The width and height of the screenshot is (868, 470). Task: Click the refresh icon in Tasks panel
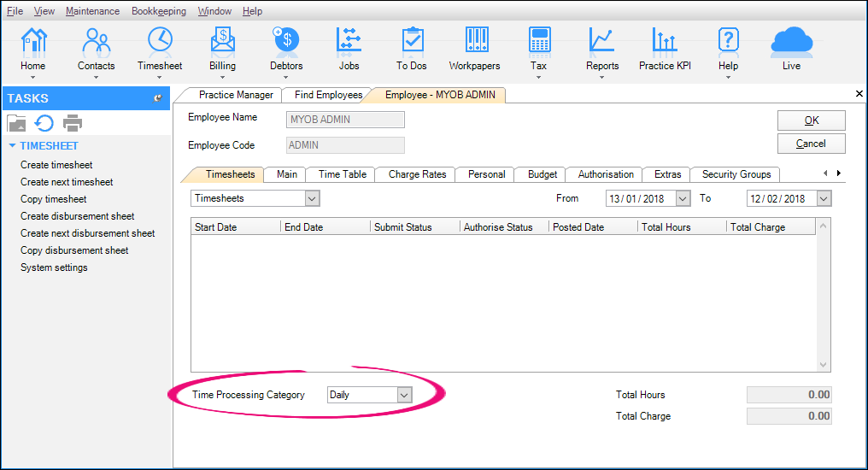pyautogui.click(x=44, y=122)
